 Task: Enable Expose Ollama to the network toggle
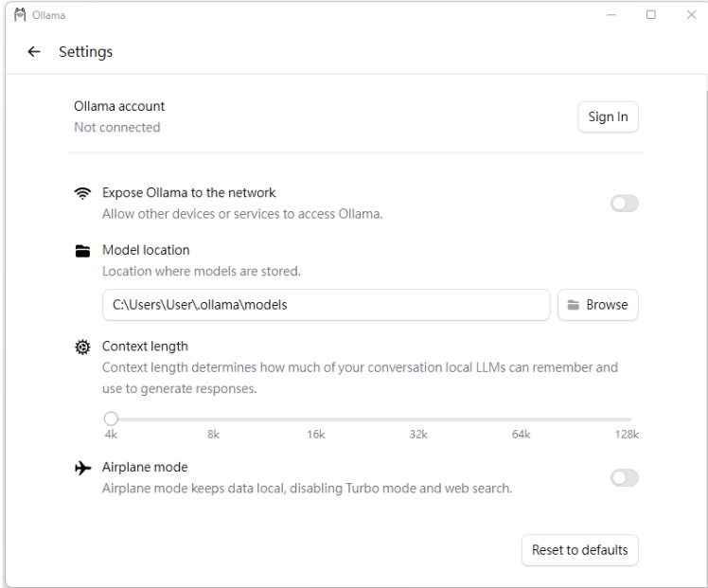pyautogui.click(x=624, y=204)
